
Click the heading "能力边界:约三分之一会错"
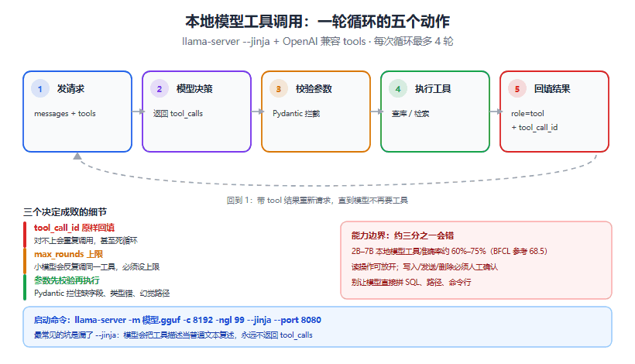click(x=403, y=235)
